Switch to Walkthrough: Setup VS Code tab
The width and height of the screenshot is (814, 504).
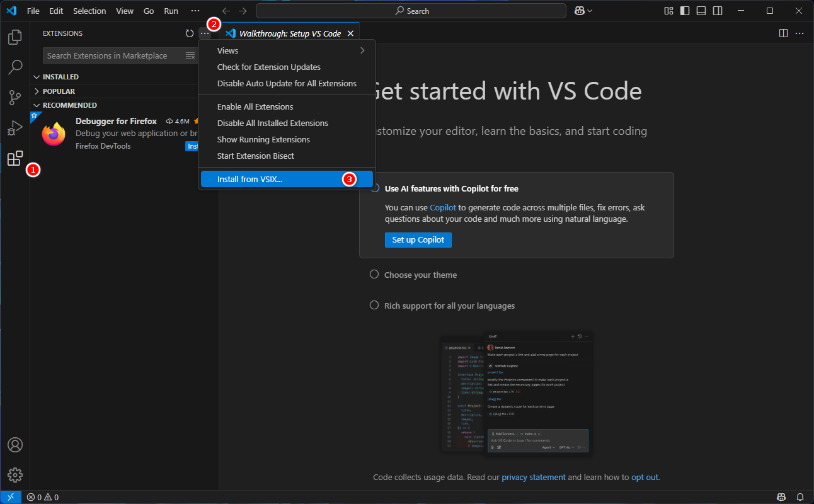[x=290, y=33]
